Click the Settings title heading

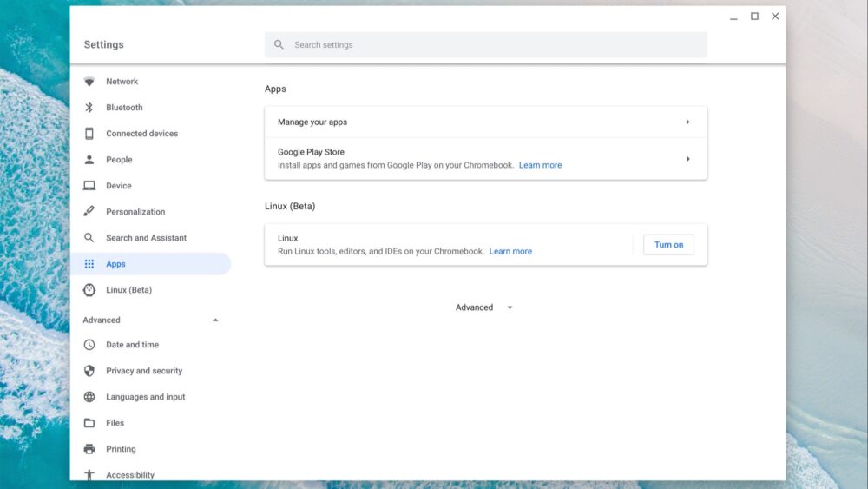[104, 44]
